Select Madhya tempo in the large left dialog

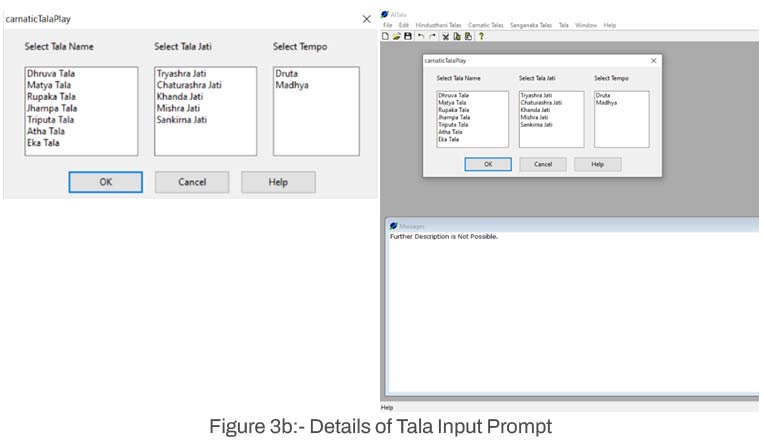tap(291, 85)
